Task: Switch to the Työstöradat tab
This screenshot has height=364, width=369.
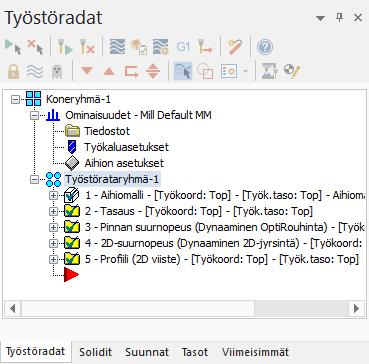Action: pyautogui.click(x=36, y=352)
